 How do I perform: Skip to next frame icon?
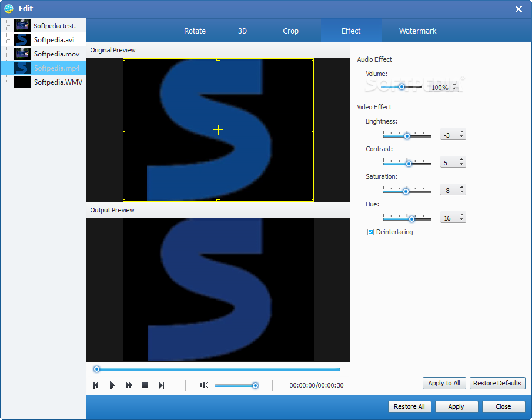[162, 385]
